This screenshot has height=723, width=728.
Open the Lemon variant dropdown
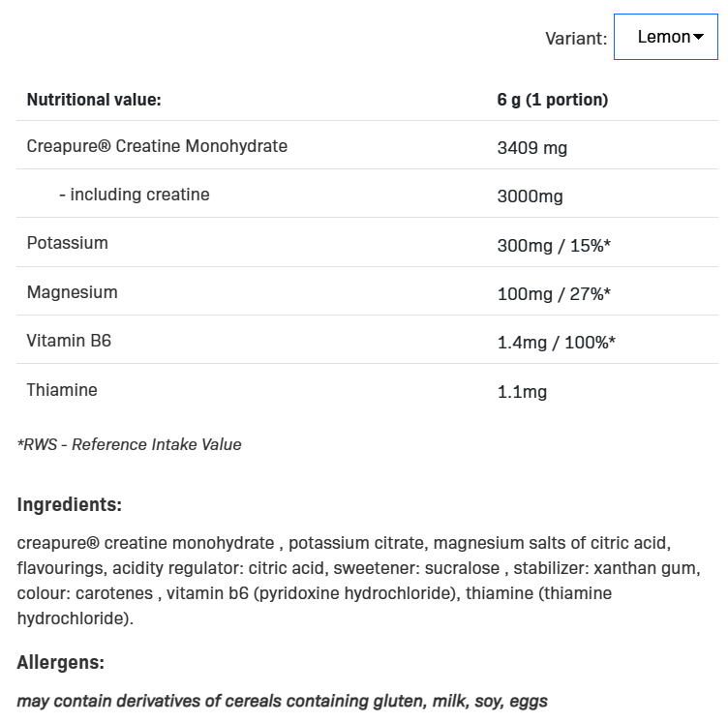click(x=665, y=37)
